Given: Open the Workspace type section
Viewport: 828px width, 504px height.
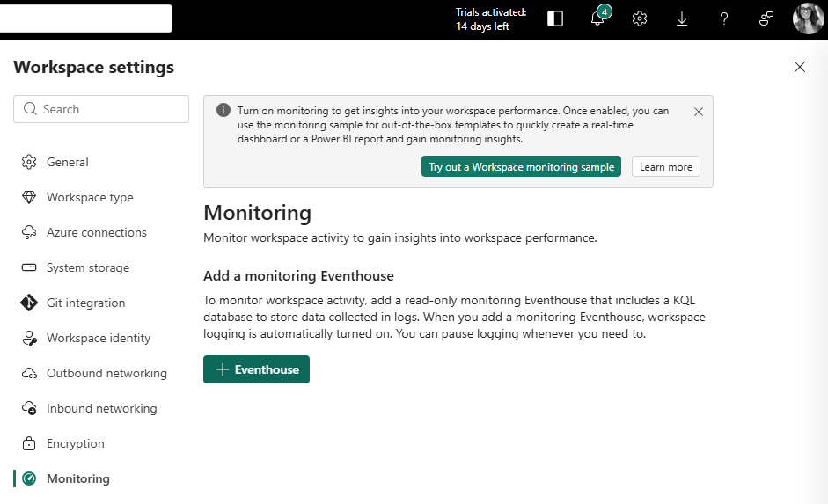Looking at the screenshot, I should click(90, 197).
